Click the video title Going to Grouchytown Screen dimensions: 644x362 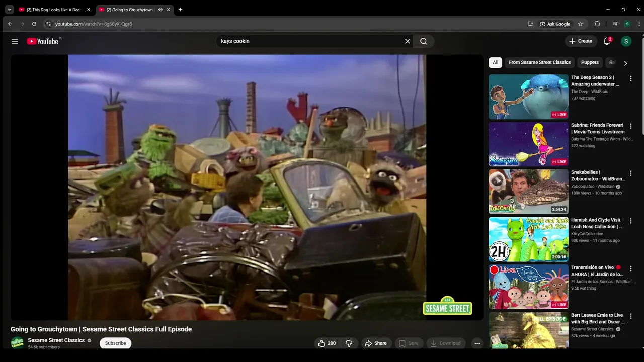[x=101, y=329]
